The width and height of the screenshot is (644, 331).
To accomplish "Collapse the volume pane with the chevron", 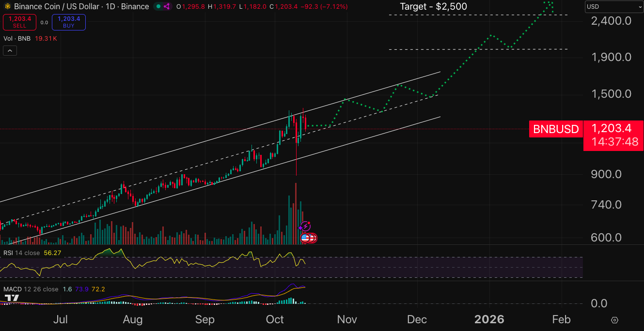I will [9, 50].
